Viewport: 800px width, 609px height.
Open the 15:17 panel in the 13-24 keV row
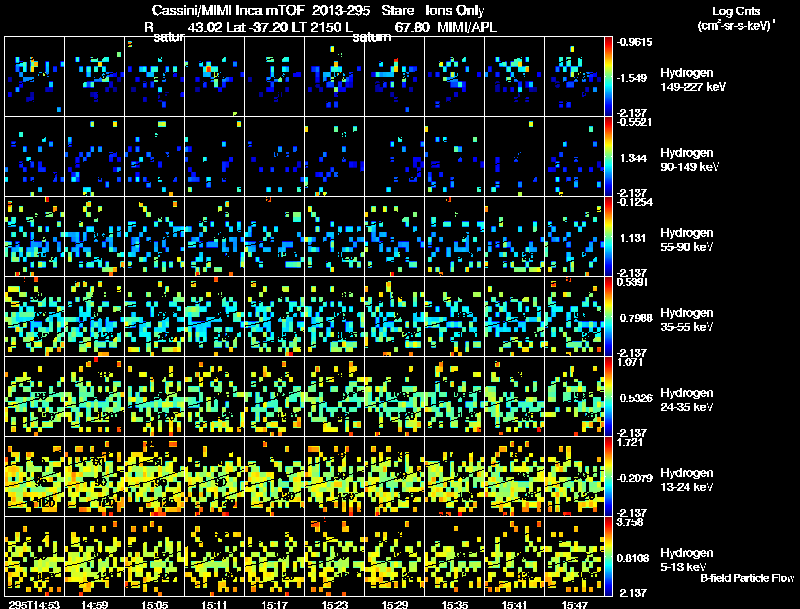click(274, 476)
